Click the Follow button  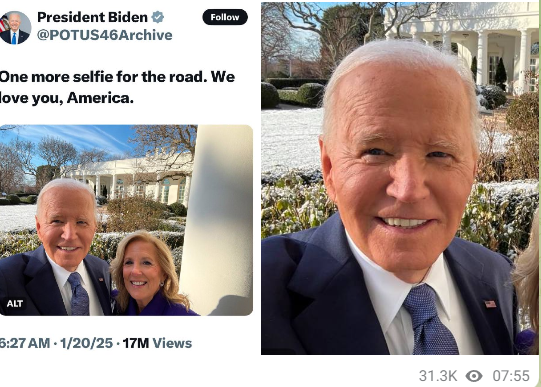[225, 17]
